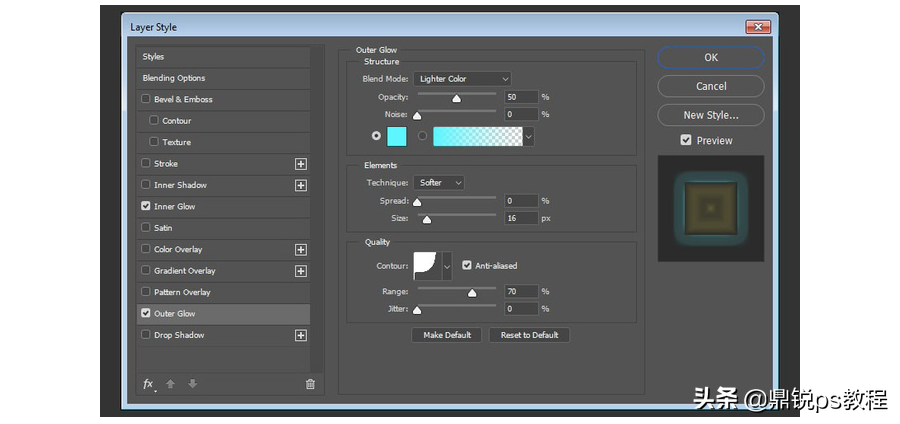Click the Spread value field
Image resolution: width=900 pixels, height=424 pixels.
click(x=521, y=201)
